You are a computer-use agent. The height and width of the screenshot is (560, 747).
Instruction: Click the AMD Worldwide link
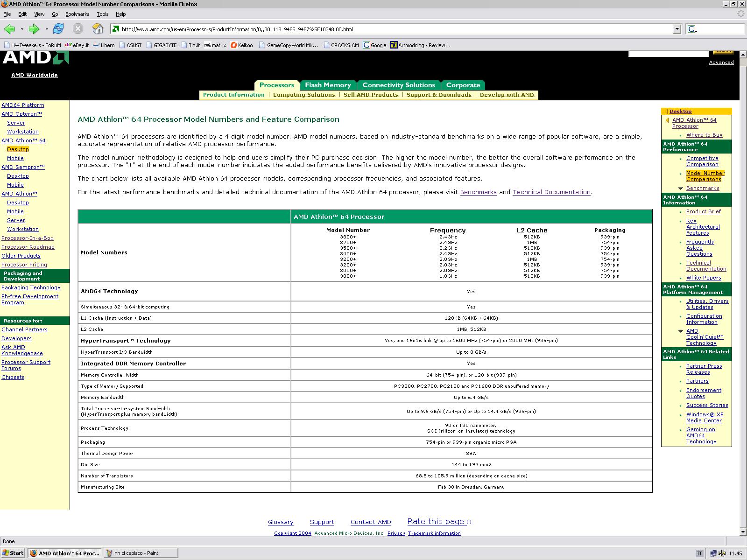[x=35, y=75]
